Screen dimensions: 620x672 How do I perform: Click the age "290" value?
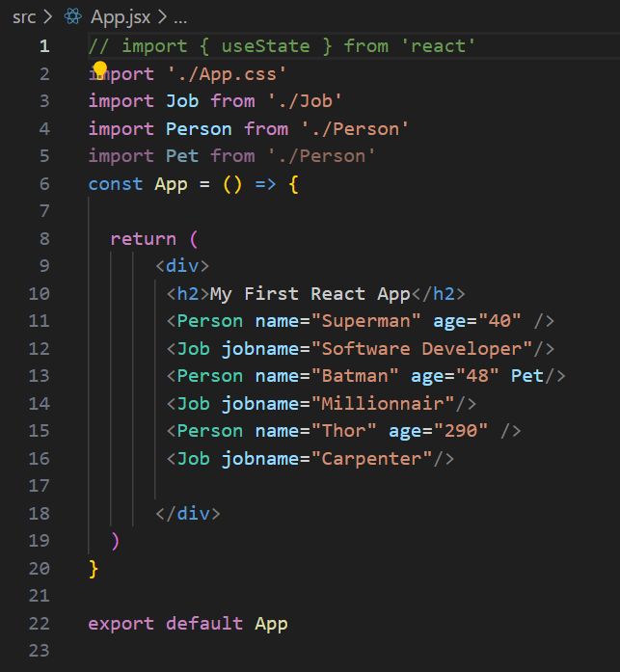[x=461, y=431]
